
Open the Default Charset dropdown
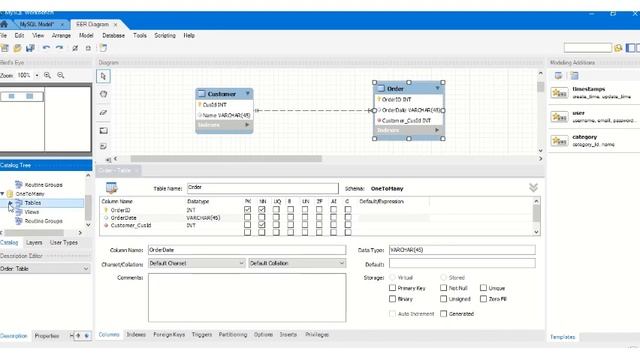coord(197,263)
